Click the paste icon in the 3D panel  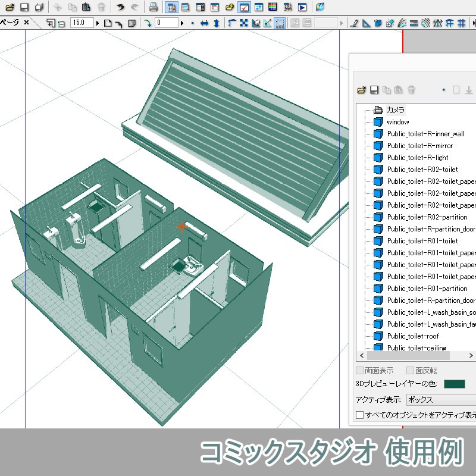click(397, 90)
